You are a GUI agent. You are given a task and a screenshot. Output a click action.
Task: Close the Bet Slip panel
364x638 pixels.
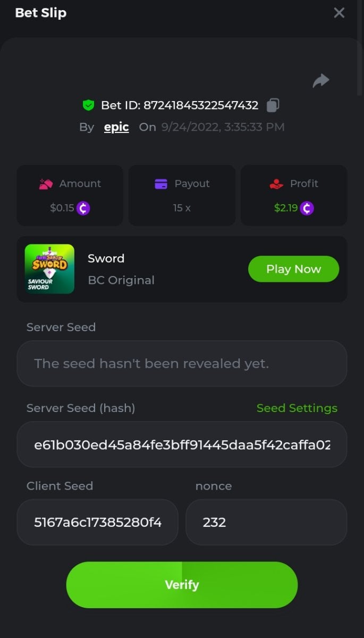(x=339, y=13)
